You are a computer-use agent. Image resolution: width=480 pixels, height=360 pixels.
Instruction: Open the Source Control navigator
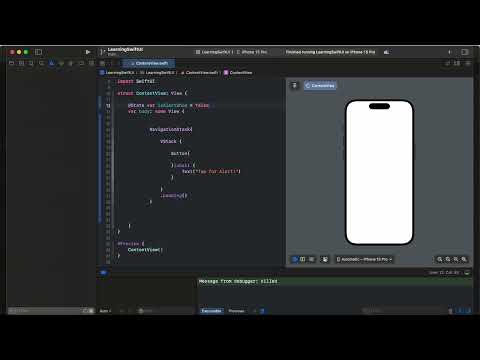tap(21, 63)
